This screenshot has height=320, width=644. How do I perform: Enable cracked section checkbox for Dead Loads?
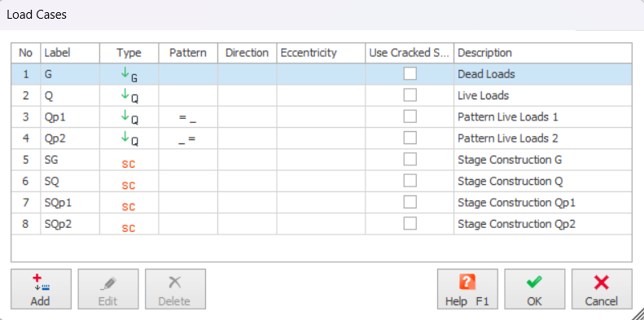click(410, 74)
